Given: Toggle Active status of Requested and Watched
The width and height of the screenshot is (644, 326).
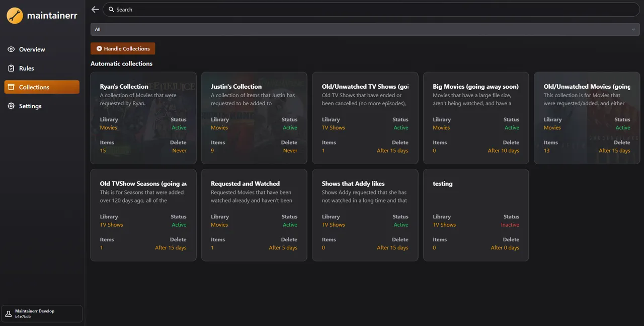Looking at the screenshot, I should coord(290,225).
